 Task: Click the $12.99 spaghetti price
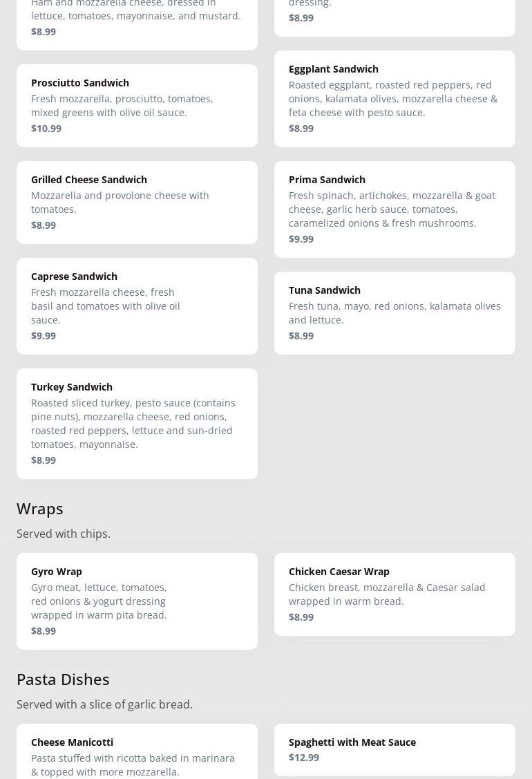coord(304,758)
